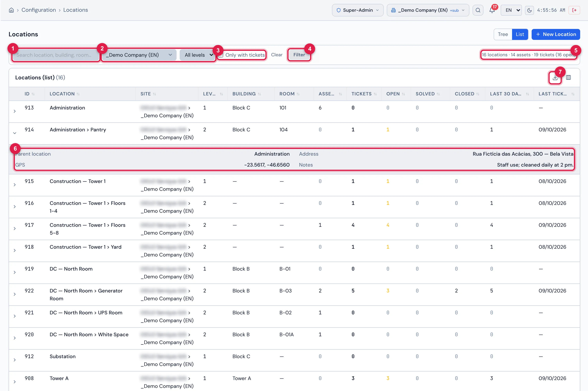Click room cell B-01A
The width and height of the screenshot is (588, 391).
tap(286, 335)
